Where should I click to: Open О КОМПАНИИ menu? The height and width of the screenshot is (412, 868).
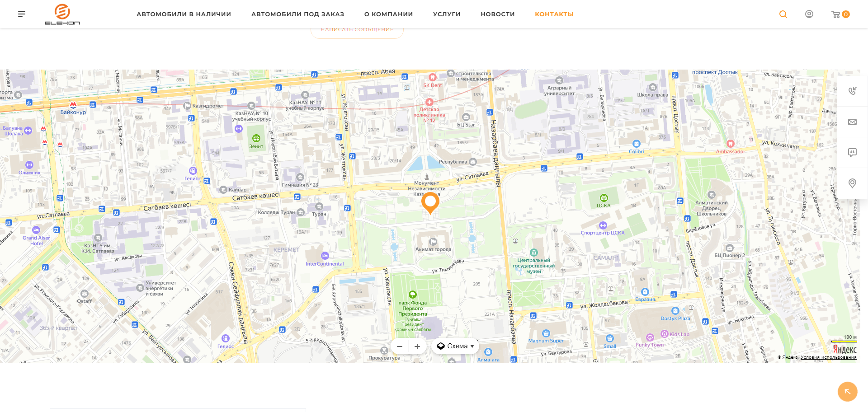click(x=388, y=14)
